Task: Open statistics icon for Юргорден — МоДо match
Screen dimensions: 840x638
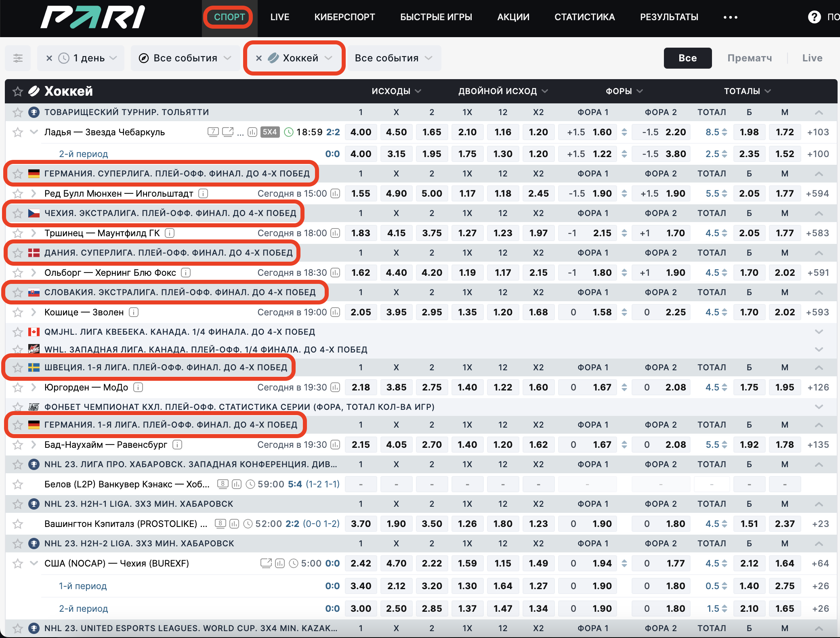Action: tap(335, 387)
